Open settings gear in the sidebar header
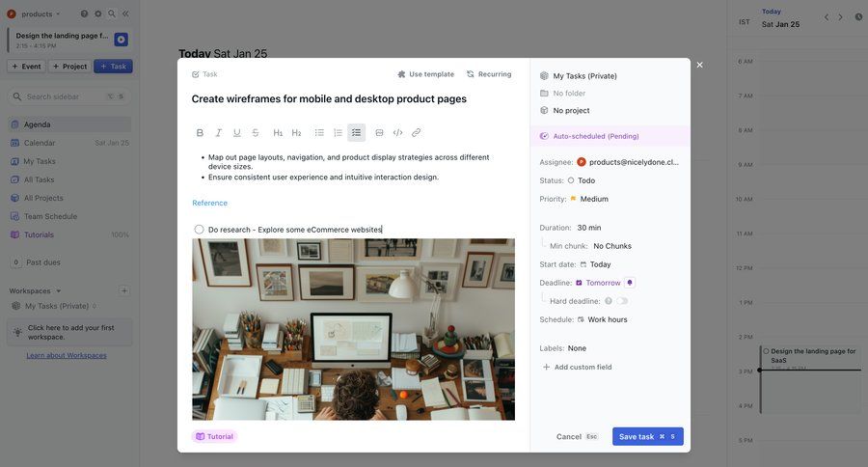 click(x=98, y=14)
